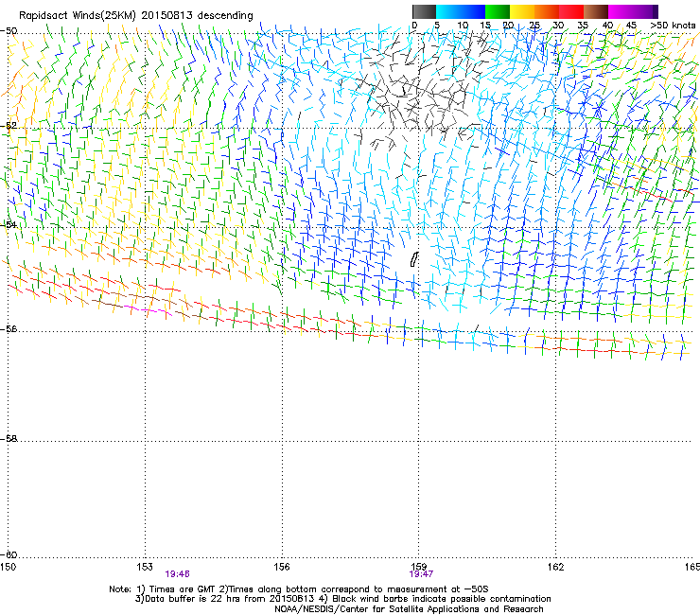Click the '-56' latitude axis label

[x=9, y=328]
